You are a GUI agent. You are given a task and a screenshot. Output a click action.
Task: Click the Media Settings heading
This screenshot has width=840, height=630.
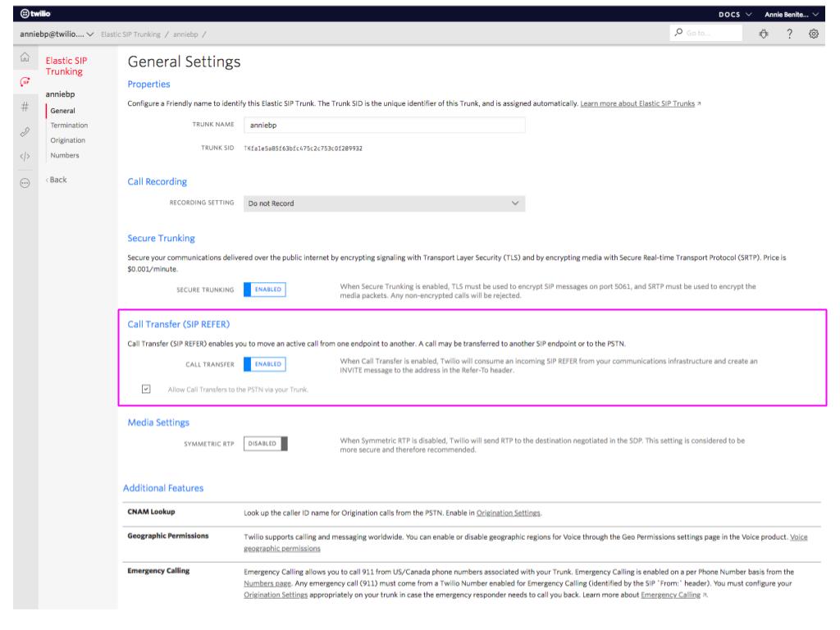tap(158, 422)
